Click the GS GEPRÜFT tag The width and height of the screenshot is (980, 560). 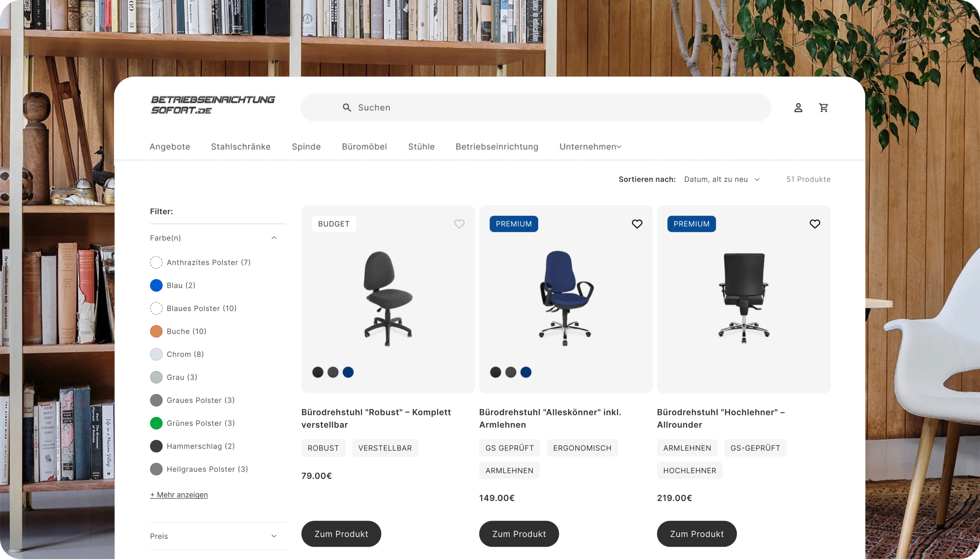click(509, 448)
